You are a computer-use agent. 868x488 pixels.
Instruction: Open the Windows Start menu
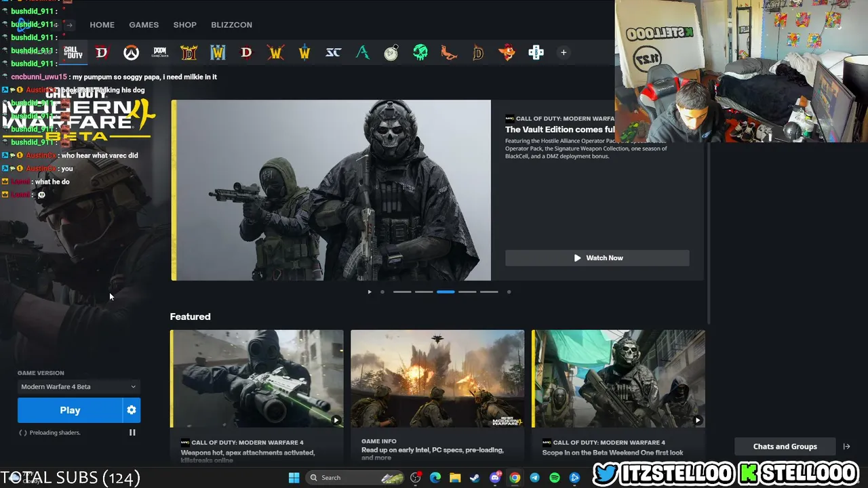(294, 478)
